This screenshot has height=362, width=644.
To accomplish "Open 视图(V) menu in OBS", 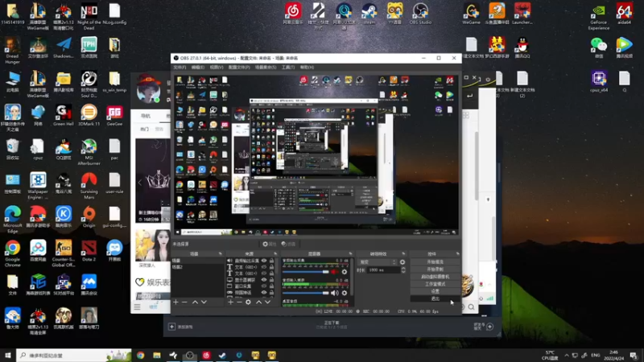I will [217, 68].
